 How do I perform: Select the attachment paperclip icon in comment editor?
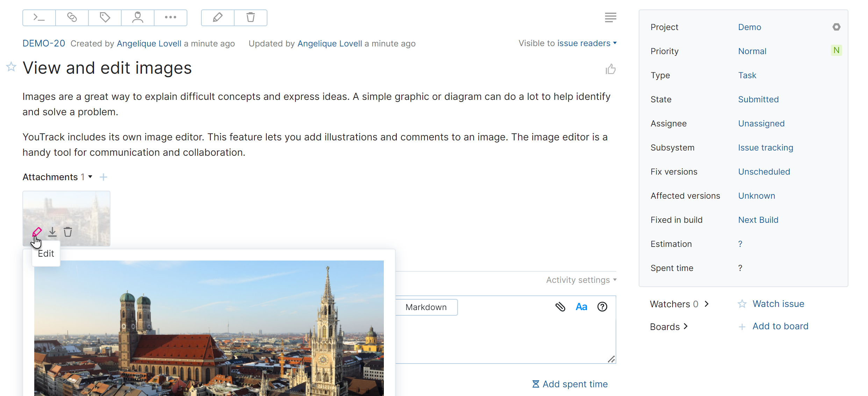coord(560,307)
